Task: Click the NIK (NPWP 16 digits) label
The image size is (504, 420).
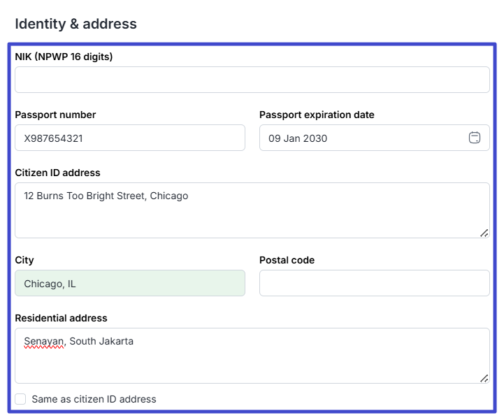Action: (64, 57)
